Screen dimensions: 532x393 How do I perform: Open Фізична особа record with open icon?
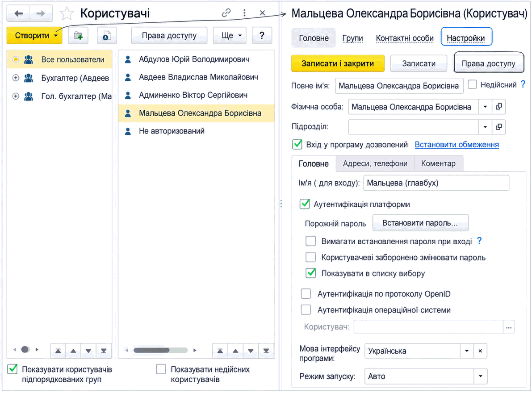pyautogui.click(x=499, y=107)
